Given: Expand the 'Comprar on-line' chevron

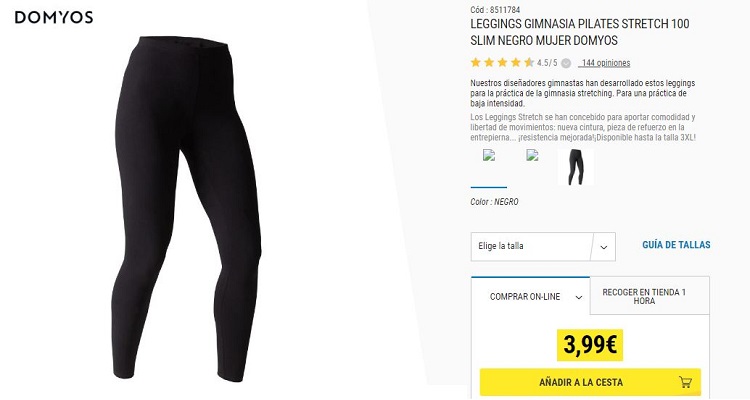Looking at the screenshot, I should pyautogui.click(x=578, y=297).
